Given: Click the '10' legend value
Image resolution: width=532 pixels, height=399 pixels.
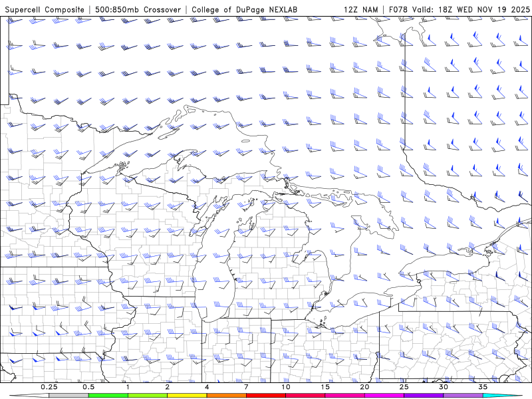Looking at the screenshot, I should coord(286,387).
